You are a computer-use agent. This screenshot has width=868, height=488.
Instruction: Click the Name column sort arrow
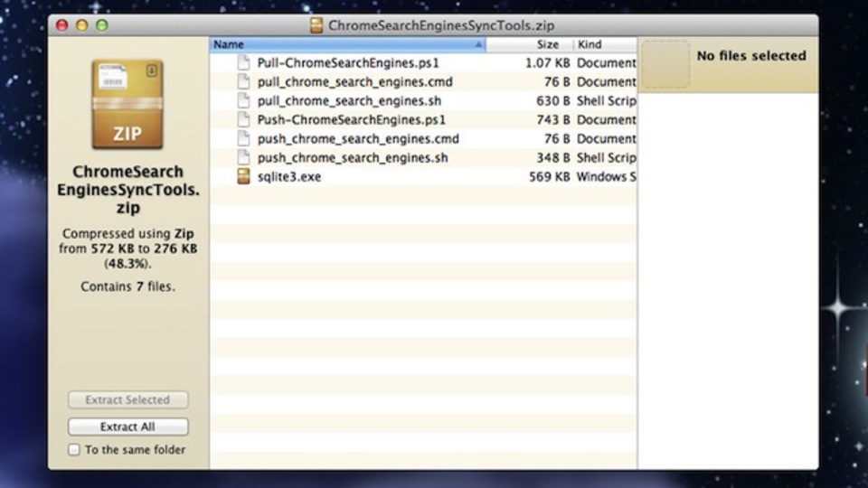(478, 44)
